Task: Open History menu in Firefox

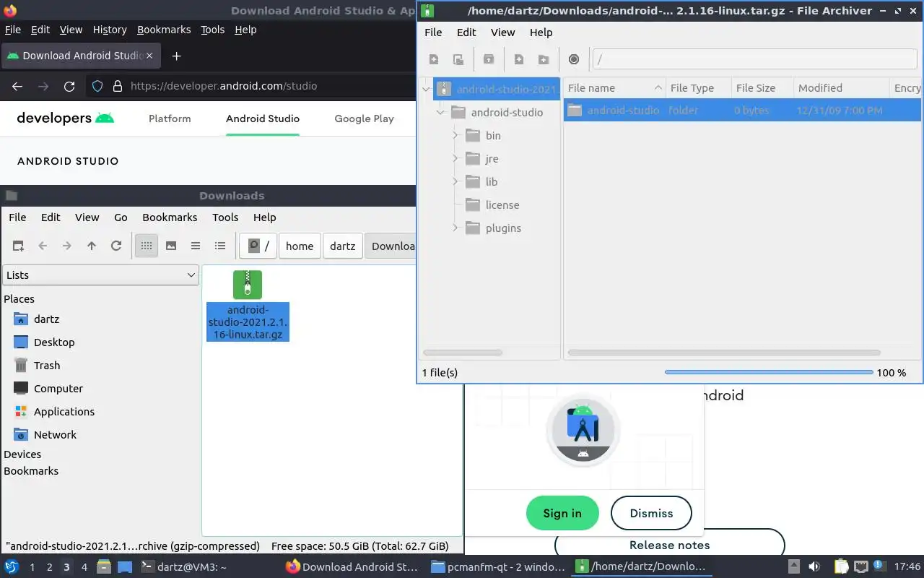Action: [x=110, y=30]
